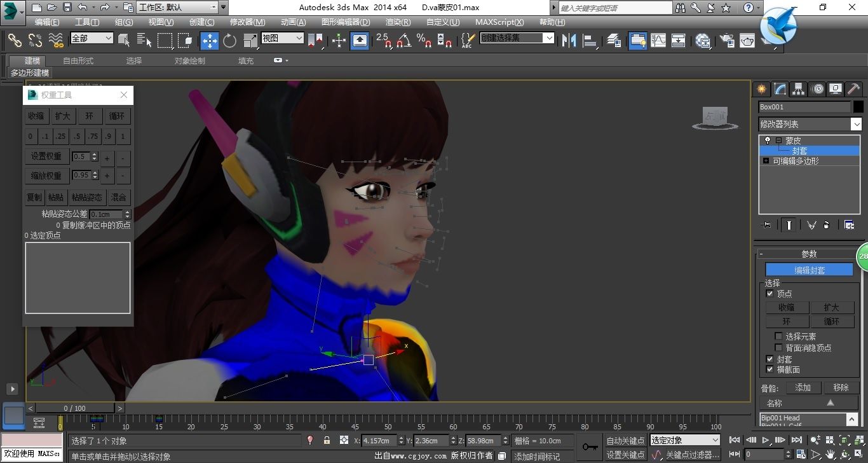Choose the Rectangular Selection Region icon
868x463 pixels.
point(165,41)
